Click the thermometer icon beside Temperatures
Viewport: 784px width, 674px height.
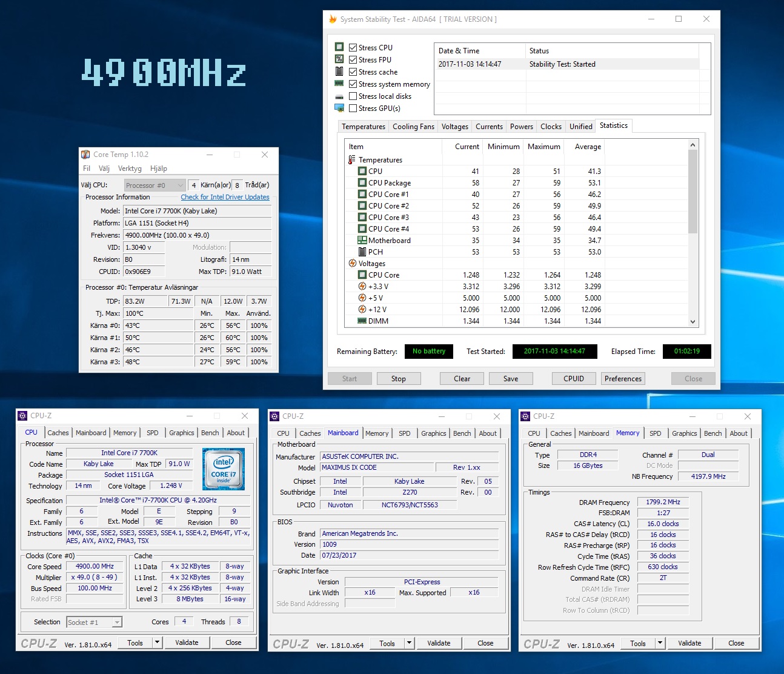[352, 160]
